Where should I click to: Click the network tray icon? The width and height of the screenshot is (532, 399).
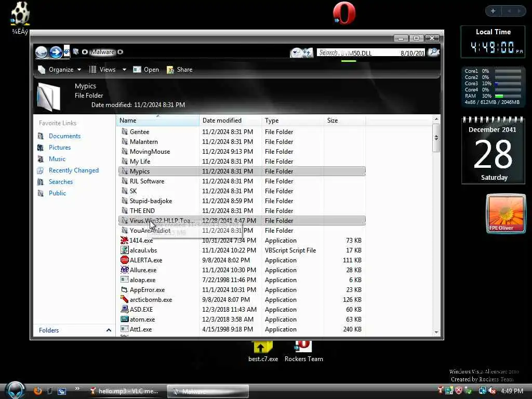click(x=482, y=391)
